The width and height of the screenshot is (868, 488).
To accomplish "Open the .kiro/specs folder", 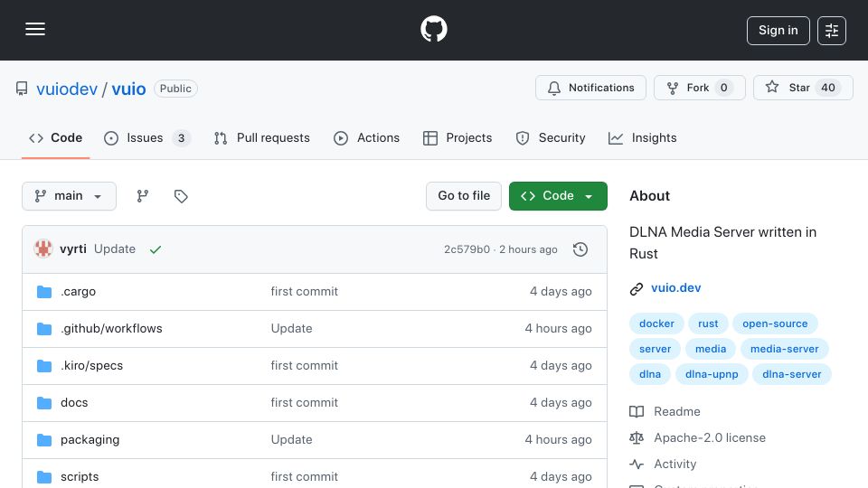I will (92, 366).
